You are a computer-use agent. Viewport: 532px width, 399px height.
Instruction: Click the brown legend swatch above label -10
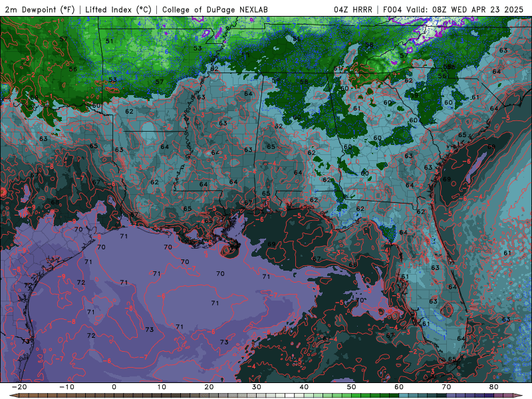point(71,396)
